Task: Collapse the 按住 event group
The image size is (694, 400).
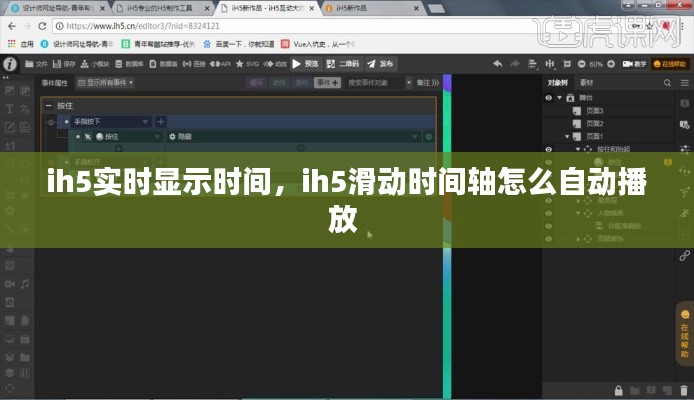Action: [49, 106]
